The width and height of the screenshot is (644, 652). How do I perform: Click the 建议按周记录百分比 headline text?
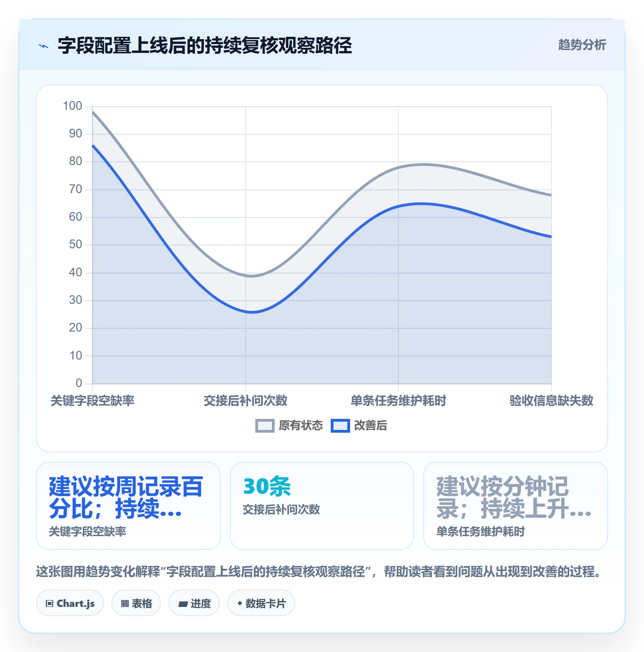[x=126, y=498]
